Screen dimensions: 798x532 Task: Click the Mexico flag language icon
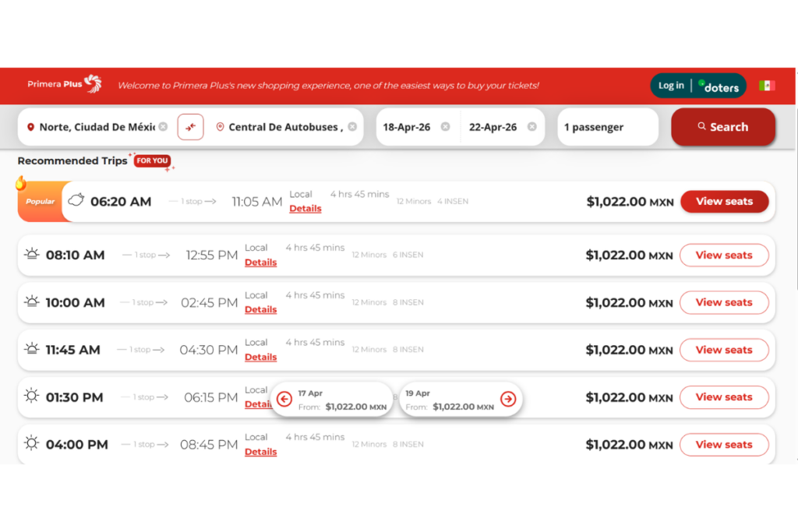pyautogui.click(x=767, y=86)
